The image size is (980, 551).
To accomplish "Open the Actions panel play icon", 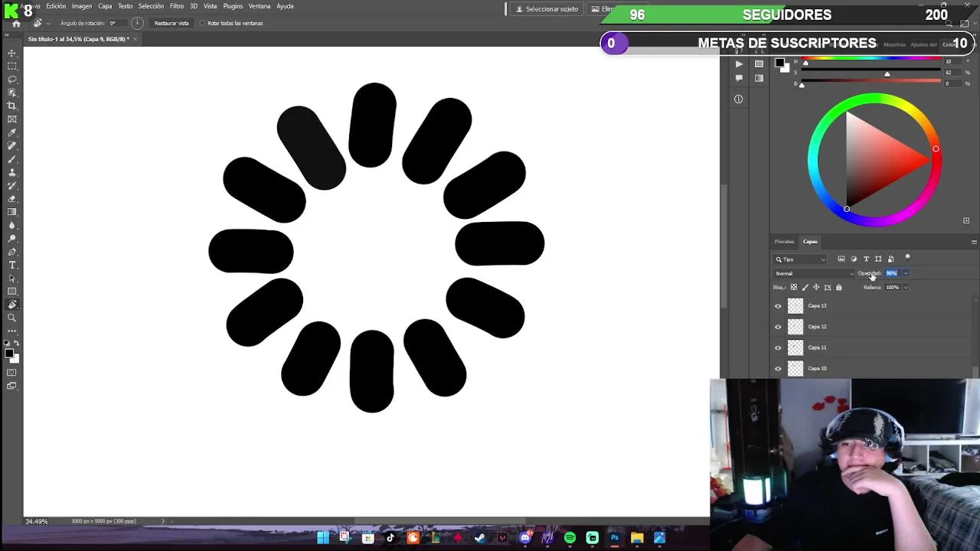I will tap(739, 64).
